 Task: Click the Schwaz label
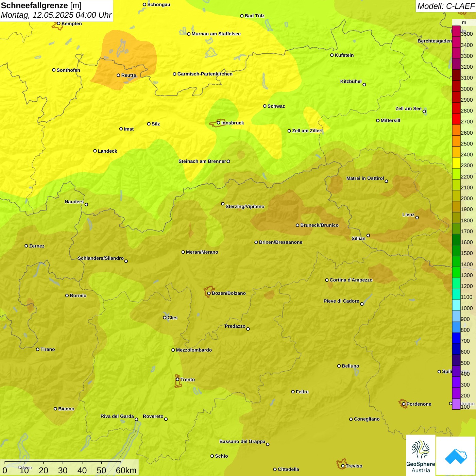click(x=276, y=106)
